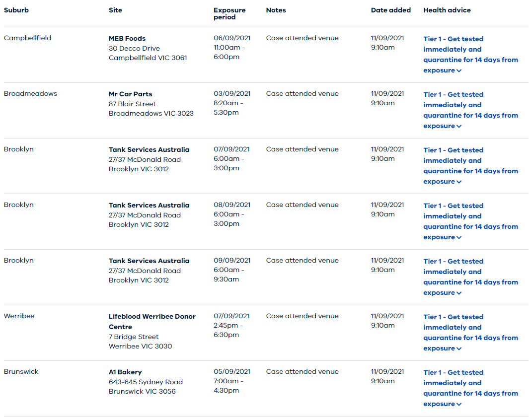Click the Suburb column header
Image resolution: width=532 pixels, height=417 pixels.
[x=16, y=10]
